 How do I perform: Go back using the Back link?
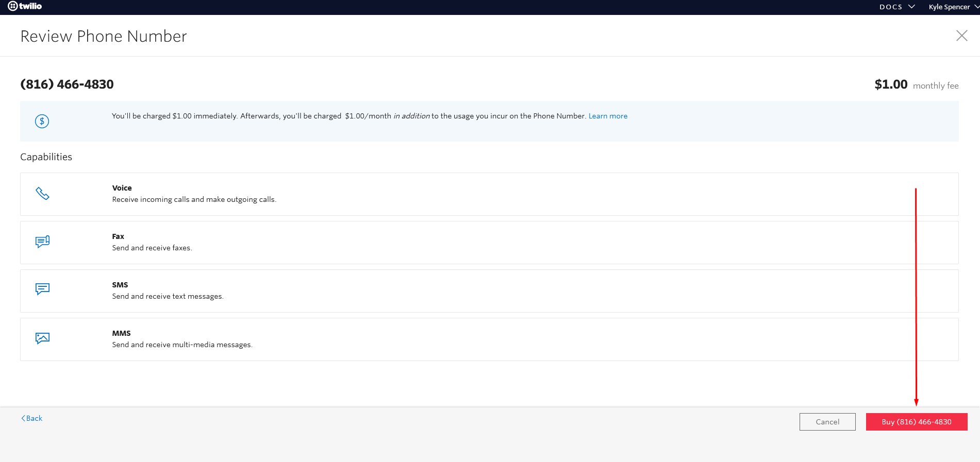click(x=32, y=418)
